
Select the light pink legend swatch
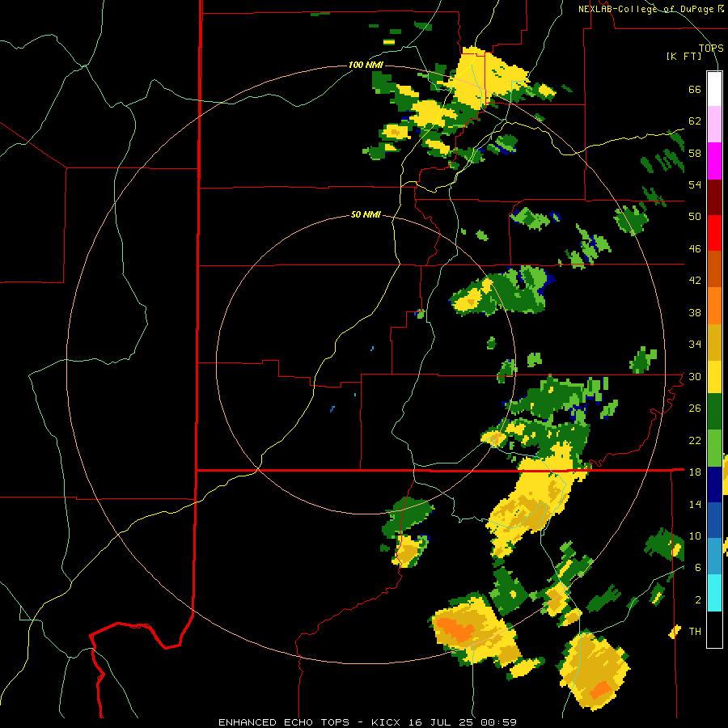click(x=714, y=124)
